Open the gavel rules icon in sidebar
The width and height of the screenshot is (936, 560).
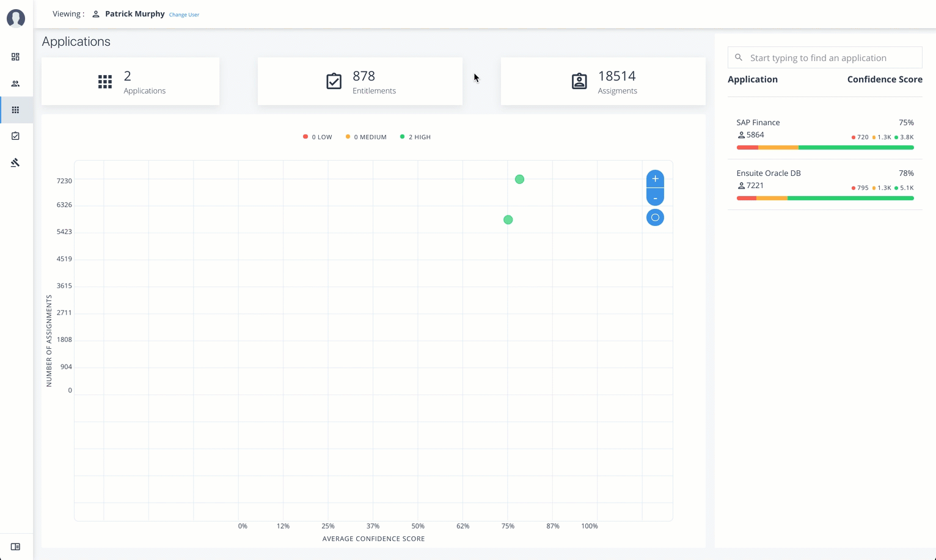15,162
